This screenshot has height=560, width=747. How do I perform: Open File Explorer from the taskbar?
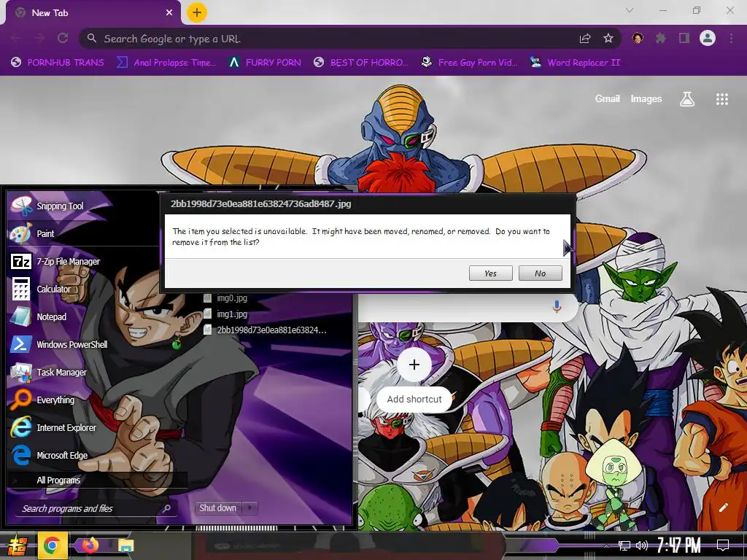coord(125,545)
